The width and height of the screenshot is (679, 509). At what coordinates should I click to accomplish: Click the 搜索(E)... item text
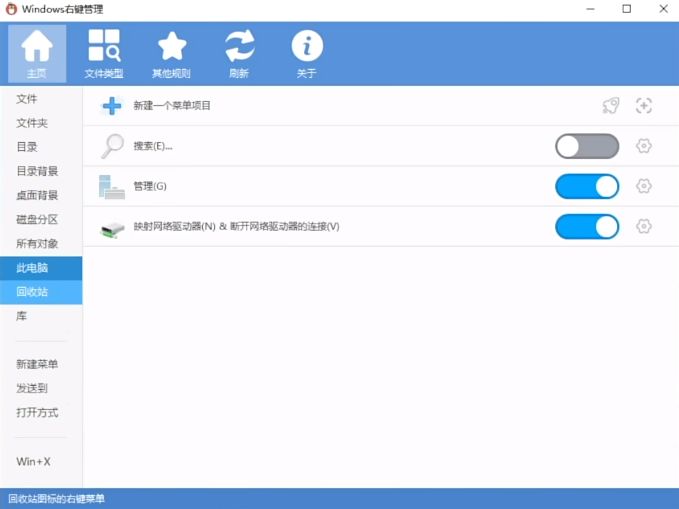[x=153, y=146]
